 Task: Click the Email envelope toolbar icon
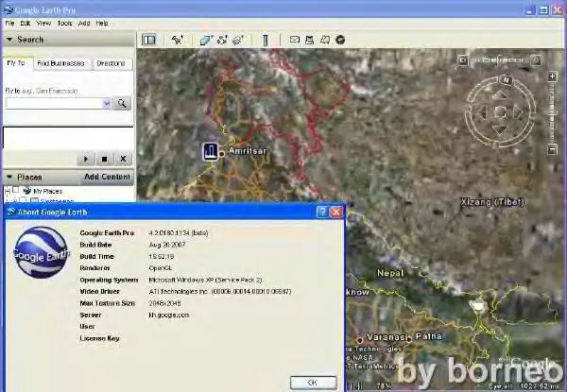(x=294, y=40)
